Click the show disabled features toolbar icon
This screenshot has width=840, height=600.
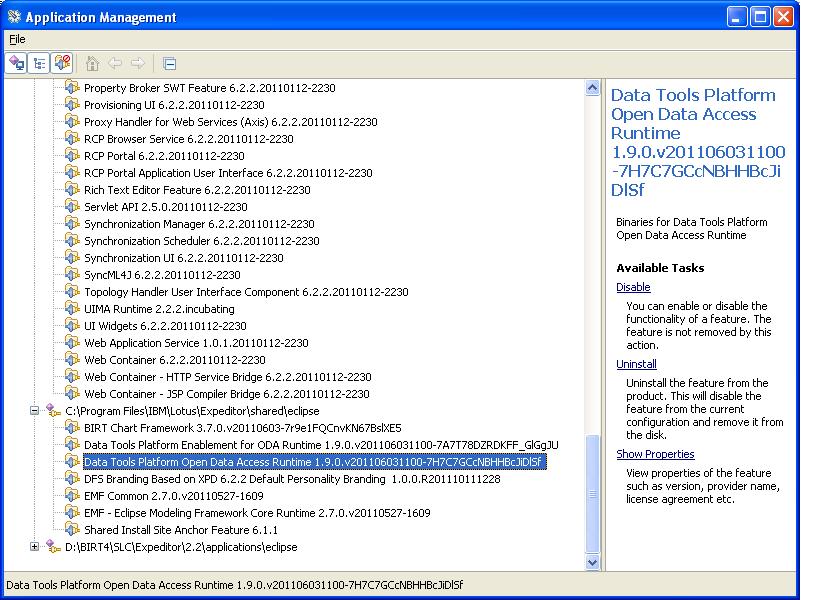[x=62, y=63]
